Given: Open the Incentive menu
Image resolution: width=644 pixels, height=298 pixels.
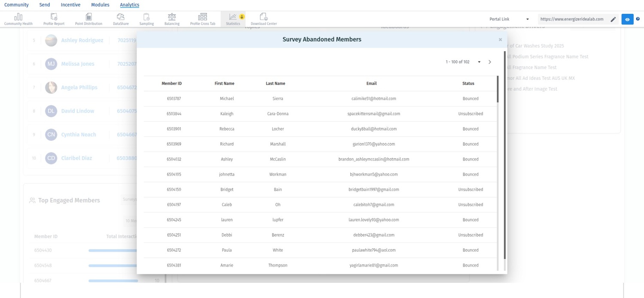Looking at the screenshot, I should [x=70, y=5].
